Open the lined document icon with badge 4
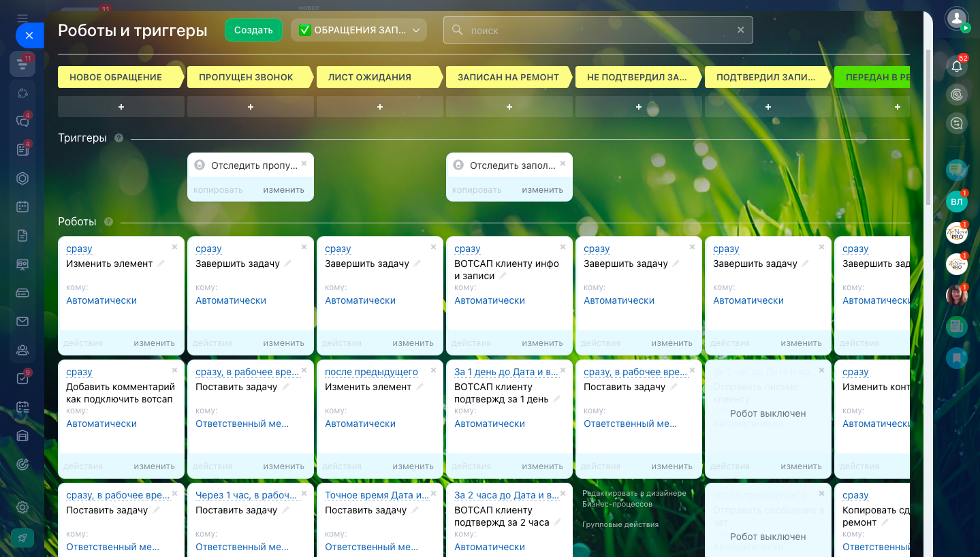This screenshot has height=557, width=980. point(22,150)
